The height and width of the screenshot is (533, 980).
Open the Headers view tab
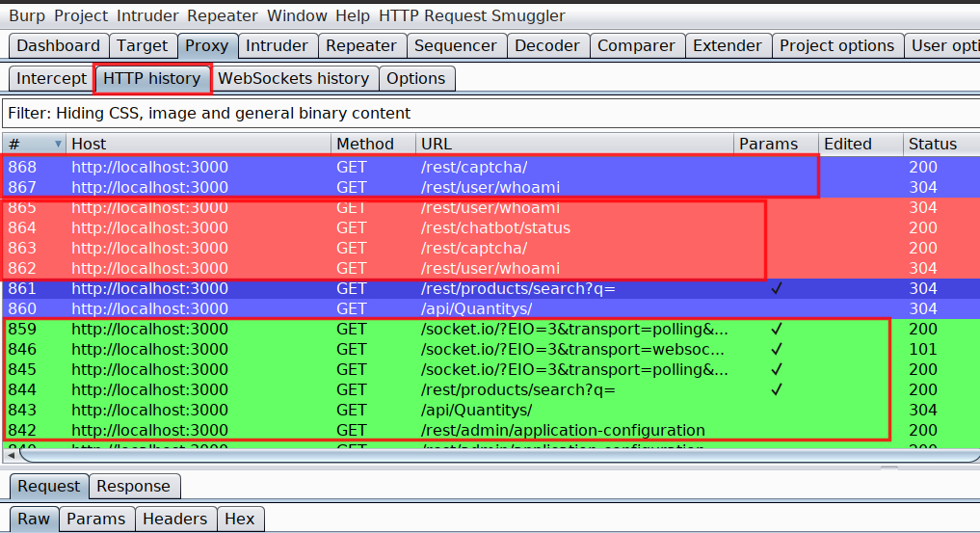(175, 520)
